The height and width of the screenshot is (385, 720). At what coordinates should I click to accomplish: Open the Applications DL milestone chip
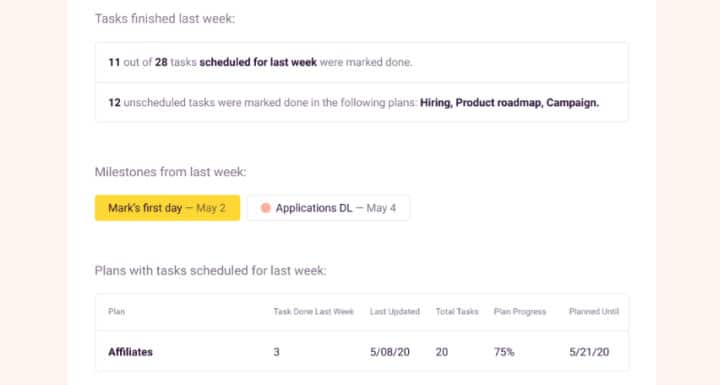(328, 208)
